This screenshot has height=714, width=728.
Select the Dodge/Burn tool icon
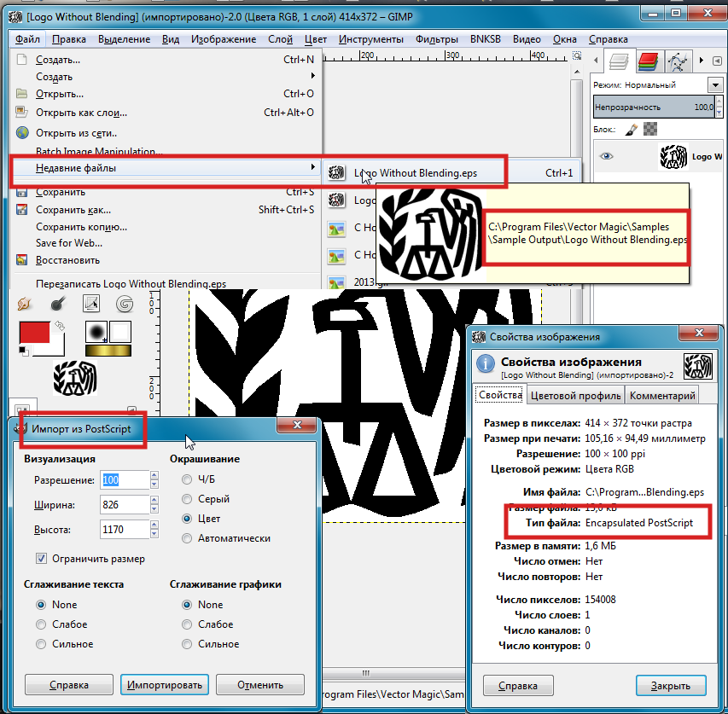click(57, 304)
